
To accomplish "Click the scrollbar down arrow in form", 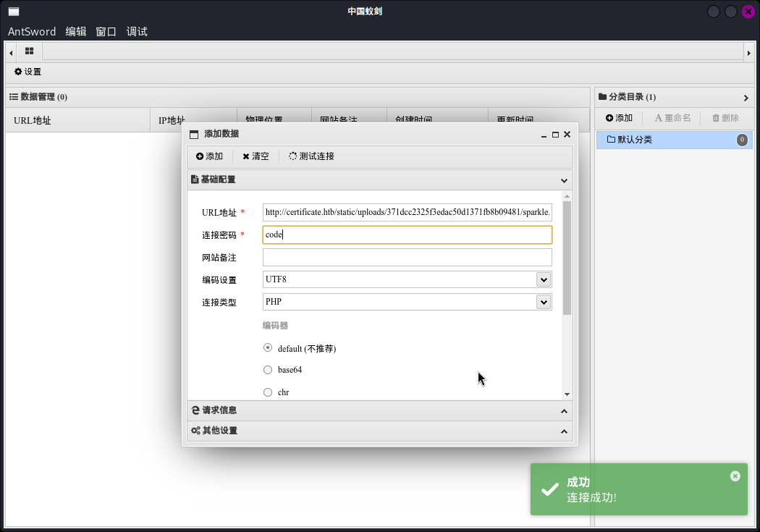I will (x=567, y=394).
